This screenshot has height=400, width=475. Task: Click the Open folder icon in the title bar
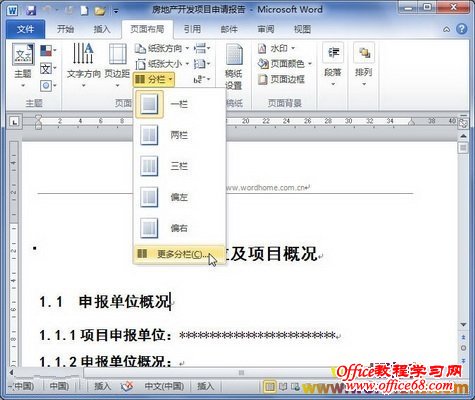pyautogui.click(x=100, y=10)
